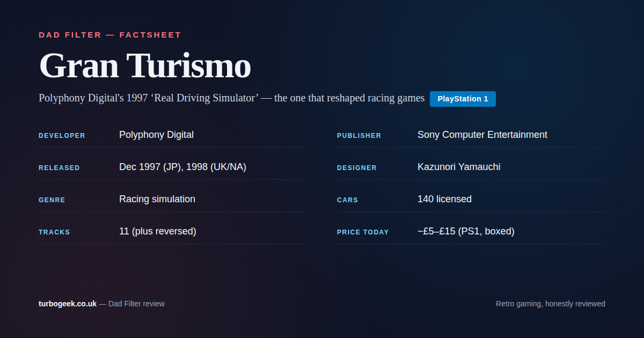Click the Kazunori Yamauchi designer name

[458, 167]
